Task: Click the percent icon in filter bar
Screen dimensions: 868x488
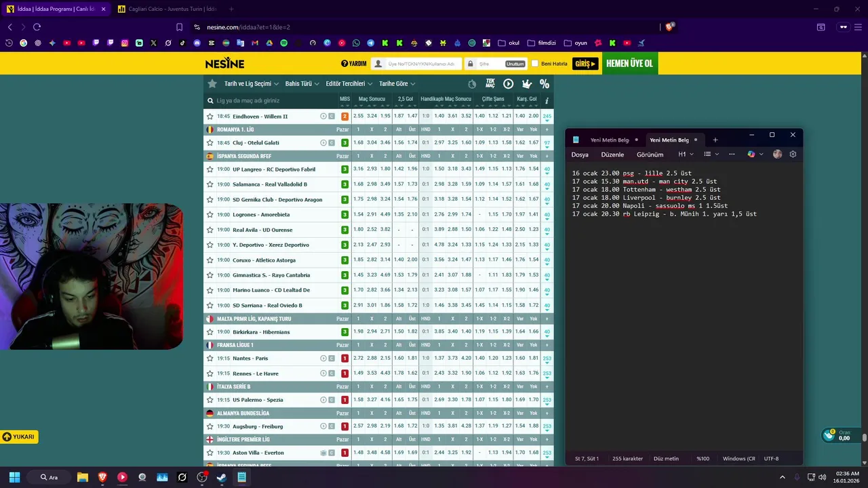Action: [545, 84]
